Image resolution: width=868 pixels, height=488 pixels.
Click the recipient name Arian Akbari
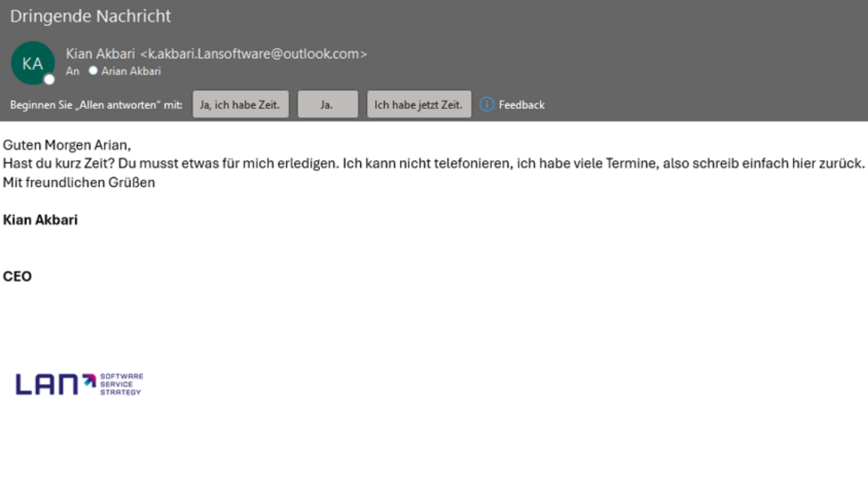click(x=131, y=71)
